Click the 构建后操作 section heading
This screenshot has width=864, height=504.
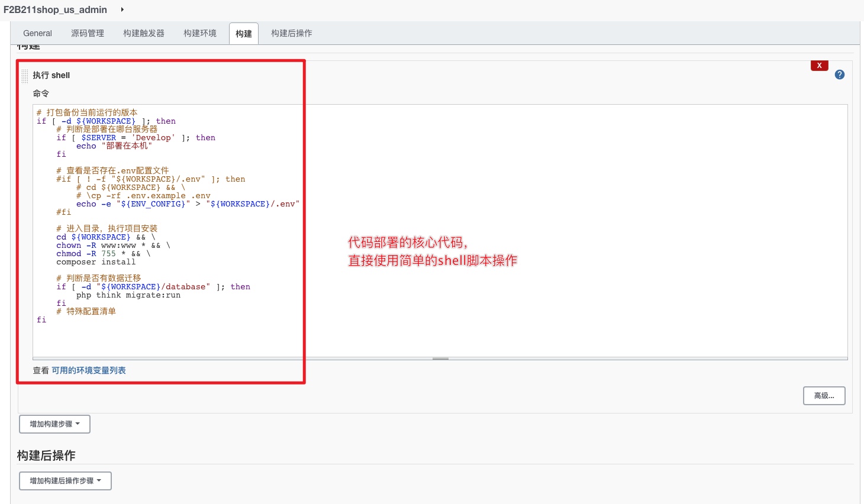[46, 455]
